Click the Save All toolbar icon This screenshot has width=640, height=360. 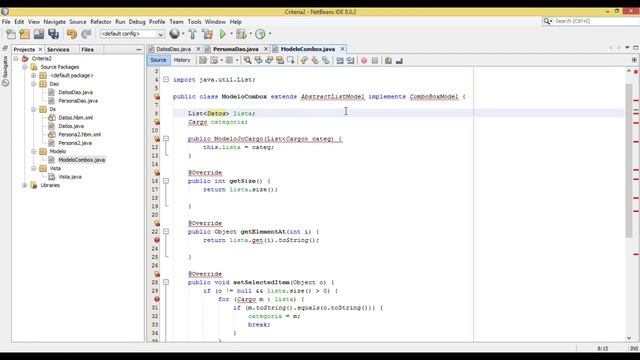[53, 34]
